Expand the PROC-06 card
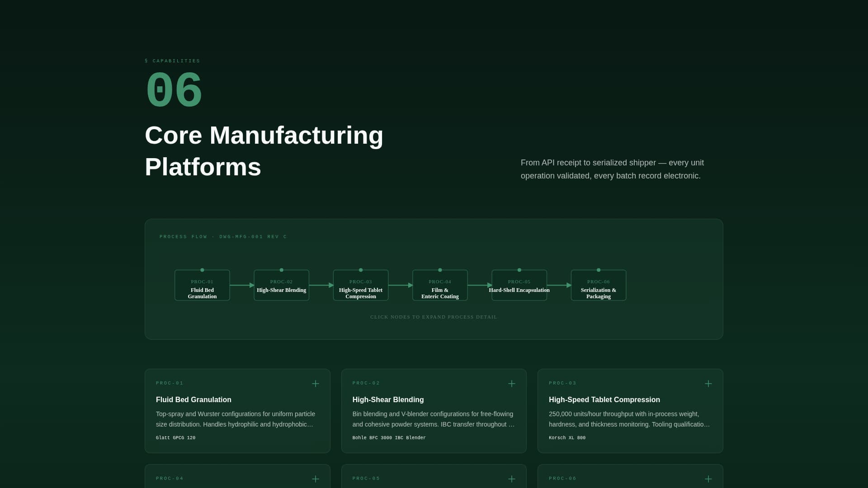This screenshot has width=868, height=488. point(708,479)
